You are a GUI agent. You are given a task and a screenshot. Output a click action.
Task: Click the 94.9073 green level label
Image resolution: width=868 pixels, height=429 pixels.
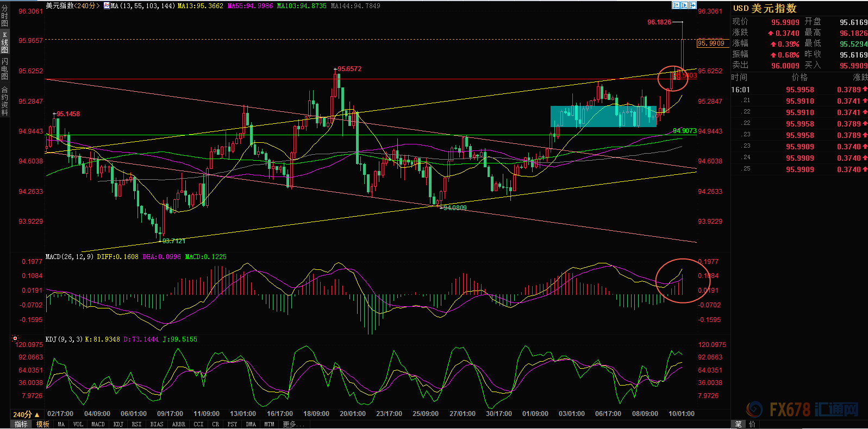tap(684, 131)
